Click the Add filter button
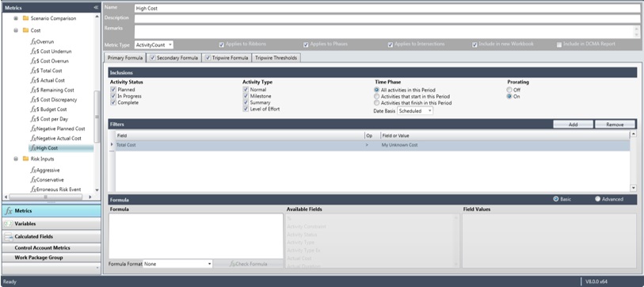 click(573, 124)
